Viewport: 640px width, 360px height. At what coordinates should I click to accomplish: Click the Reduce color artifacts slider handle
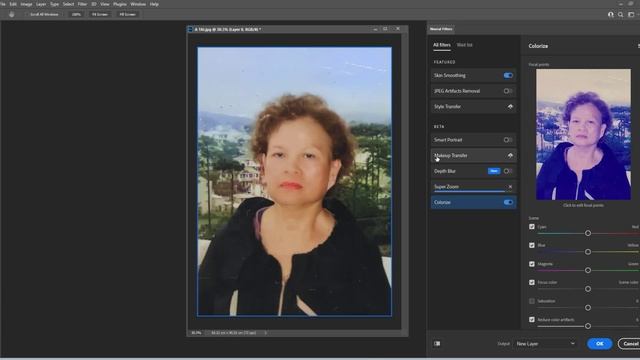pyautogui.click(x=588, y=326)
